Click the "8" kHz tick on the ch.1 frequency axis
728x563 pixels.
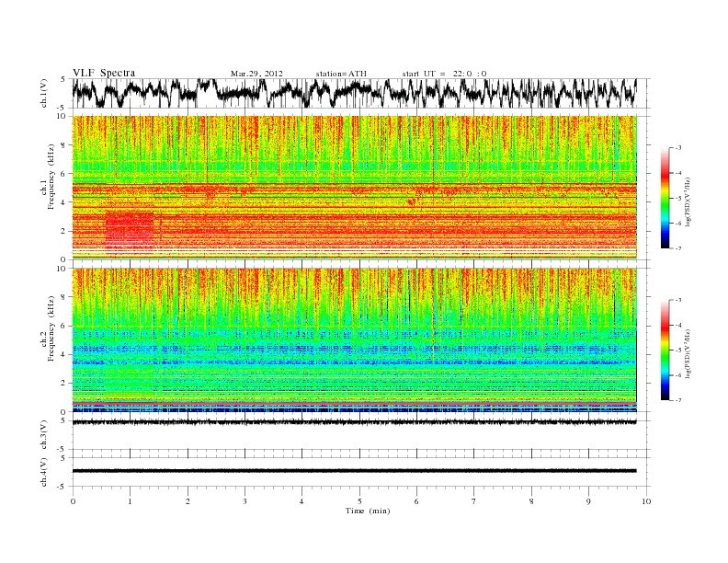[63, 145]
